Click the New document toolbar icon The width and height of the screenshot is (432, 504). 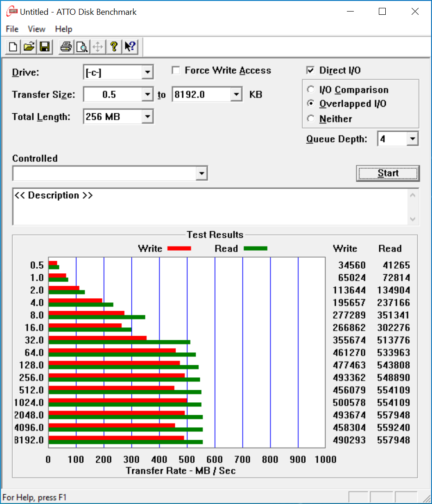(13, 47)
